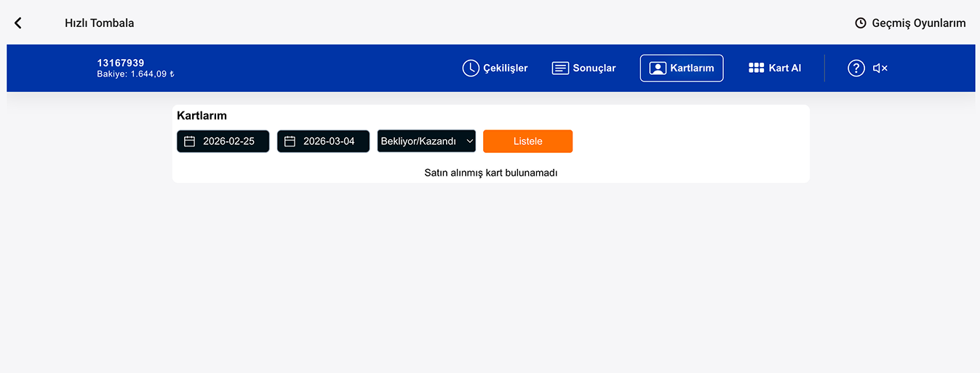
Task: Click the chevron arrow on the status dropdown
Action: pos(469,141)
